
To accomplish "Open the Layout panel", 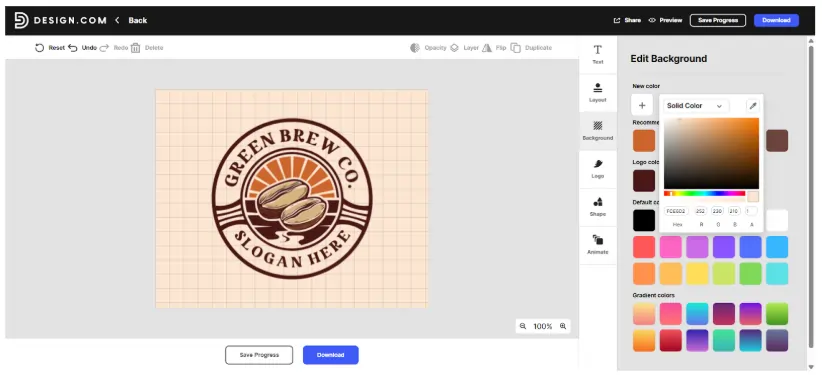I will 598,92.
